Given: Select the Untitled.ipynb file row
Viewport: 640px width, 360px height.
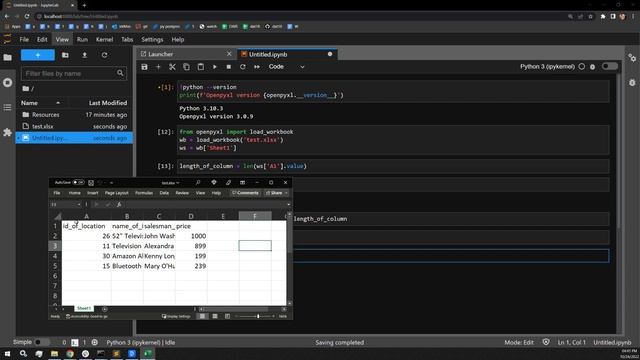Looking at the screenshot, I should [74, 138].
